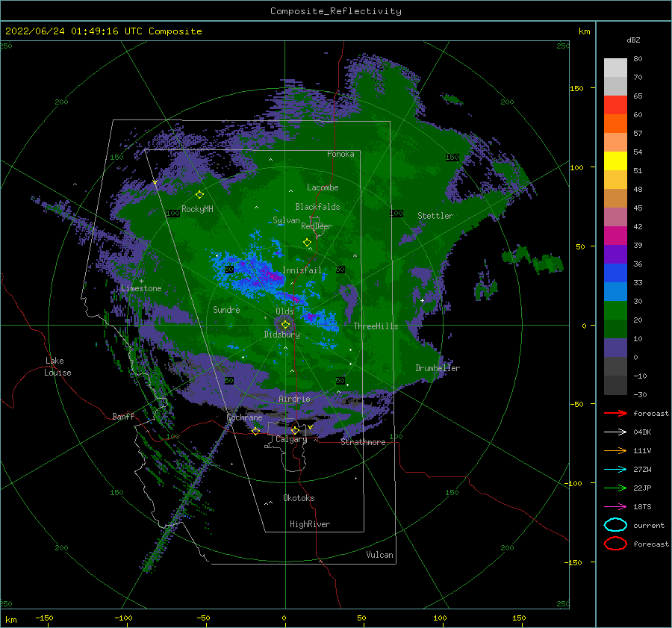Click the green 22JP arrow icon

[615, 488]
